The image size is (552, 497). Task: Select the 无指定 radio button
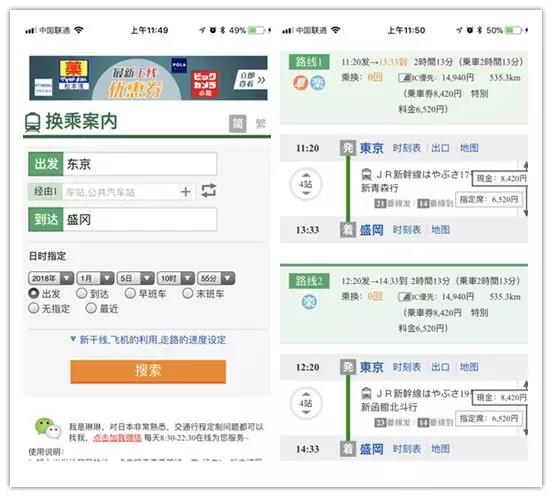click(34, 308)
